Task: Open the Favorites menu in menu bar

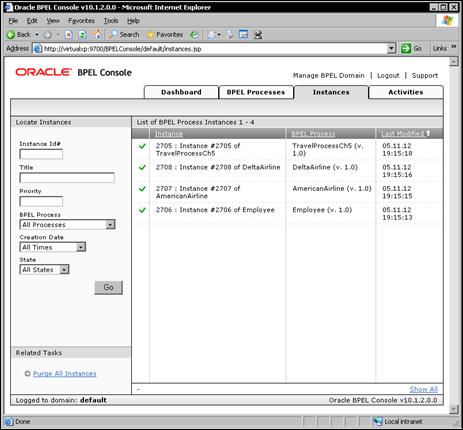Action: pyautogui.click(x=81, y=21)
